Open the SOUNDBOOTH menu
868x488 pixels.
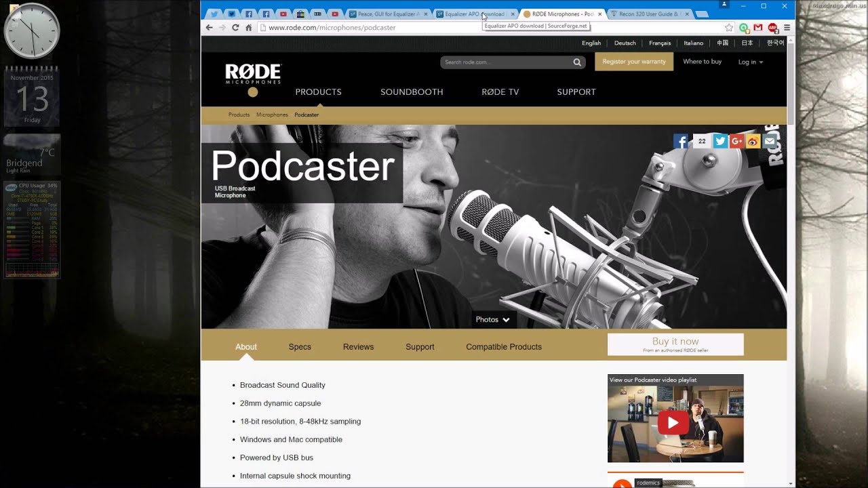pyautogui.click(x=412, y=92)
